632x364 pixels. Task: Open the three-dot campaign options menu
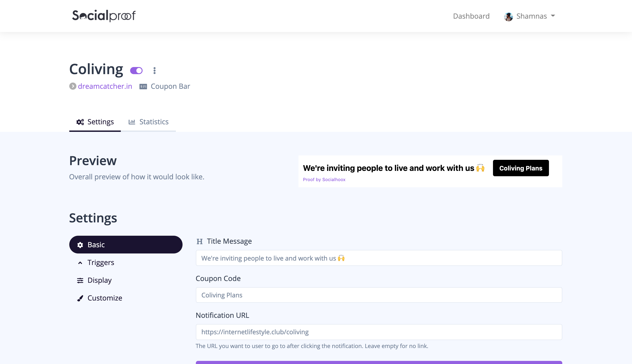tap(155, 71)
